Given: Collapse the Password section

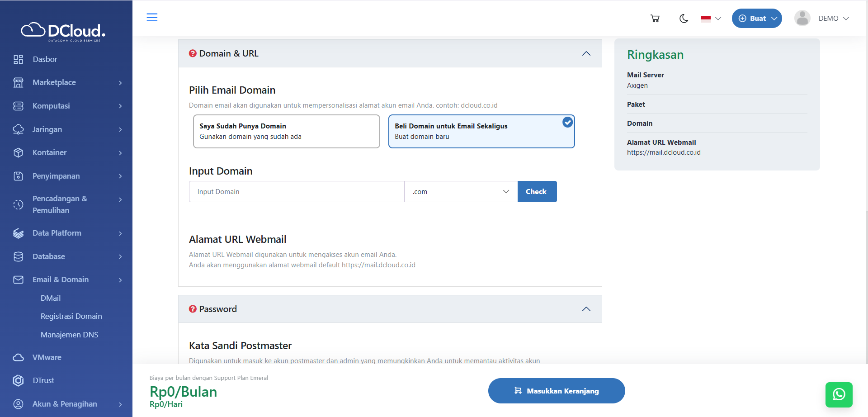Looking at the screenshot, I should (586, 309).
